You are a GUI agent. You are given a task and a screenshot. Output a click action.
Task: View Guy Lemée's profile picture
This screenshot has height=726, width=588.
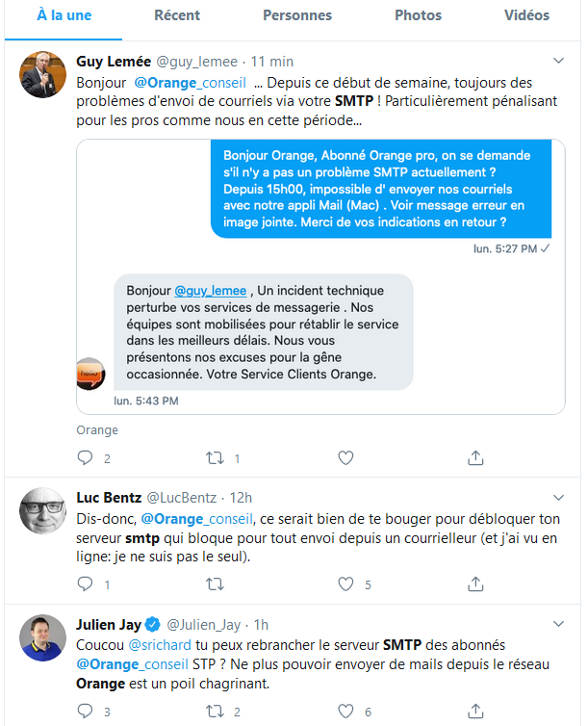pyautogui.click(x=42, y=74)
